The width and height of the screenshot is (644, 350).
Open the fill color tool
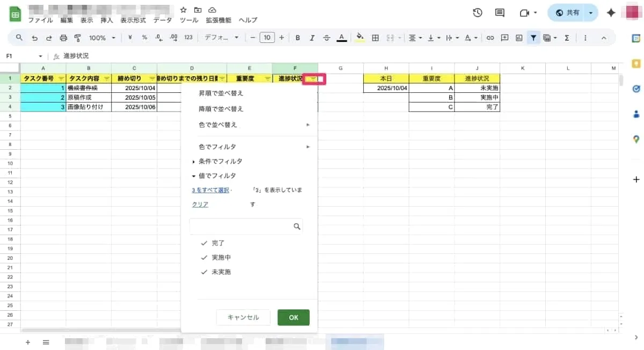[360, 38]
